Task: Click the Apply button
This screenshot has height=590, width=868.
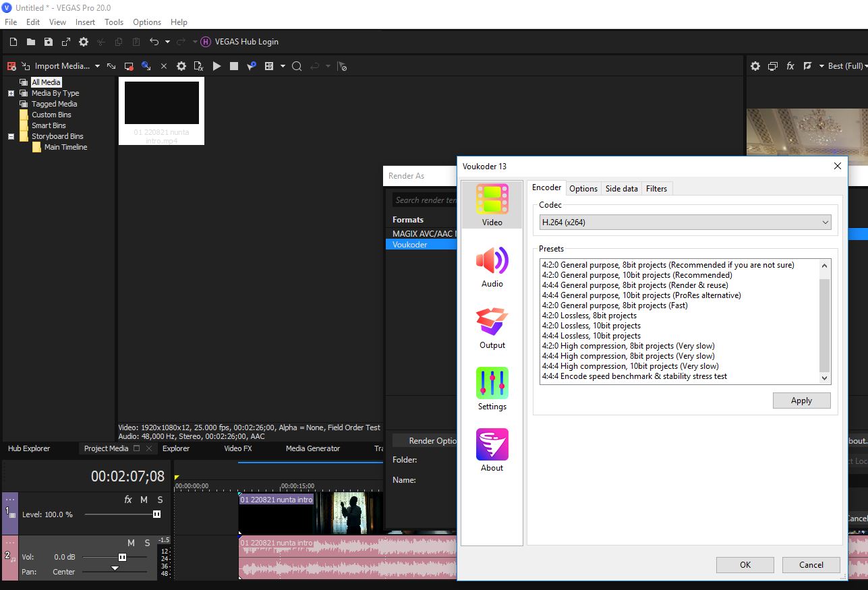Action: [x=801, y=401]
